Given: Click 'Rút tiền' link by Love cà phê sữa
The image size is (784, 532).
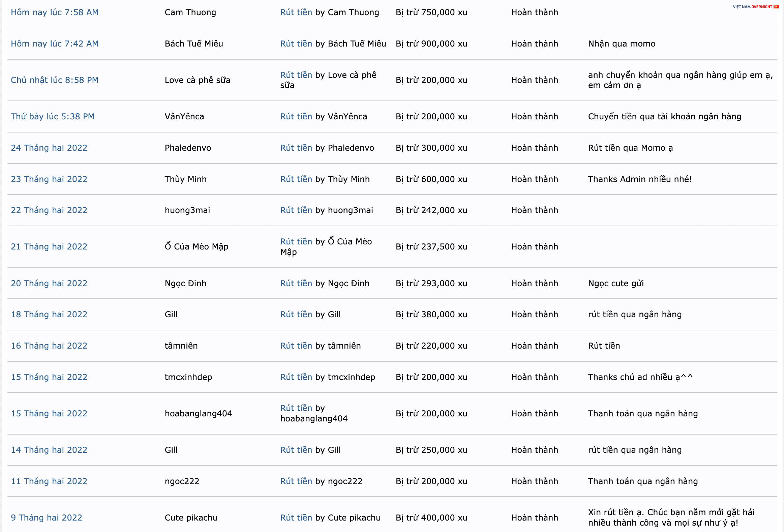Looking at the screenshot, I should [296, 75].
